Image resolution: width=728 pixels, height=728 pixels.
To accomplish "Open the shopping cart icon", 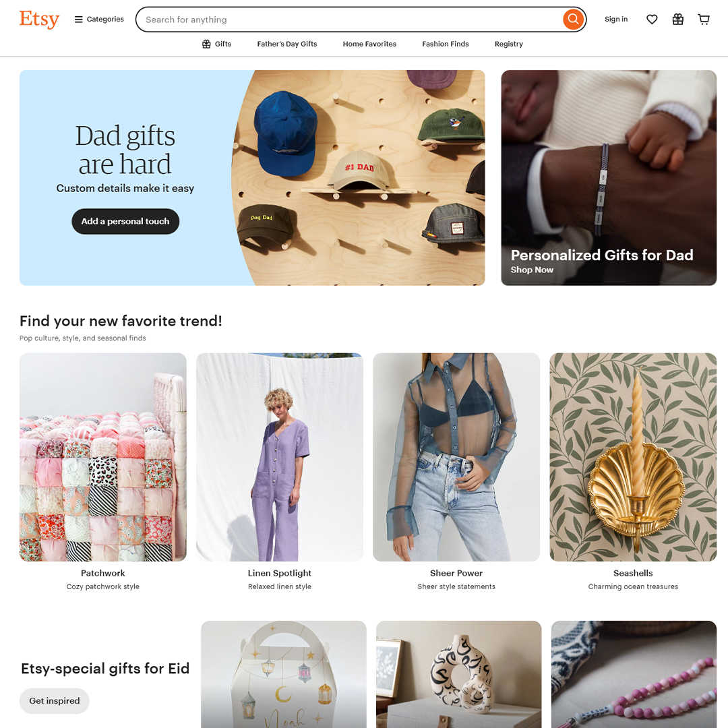I will pos(704,19).
